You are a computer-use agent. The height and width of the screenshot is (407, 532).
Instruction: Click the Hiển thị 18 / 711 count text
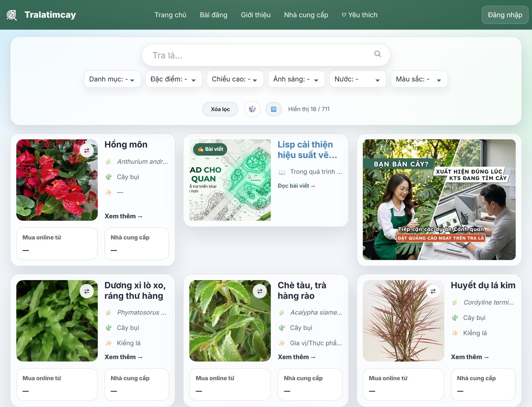click(x=309, y=109)
